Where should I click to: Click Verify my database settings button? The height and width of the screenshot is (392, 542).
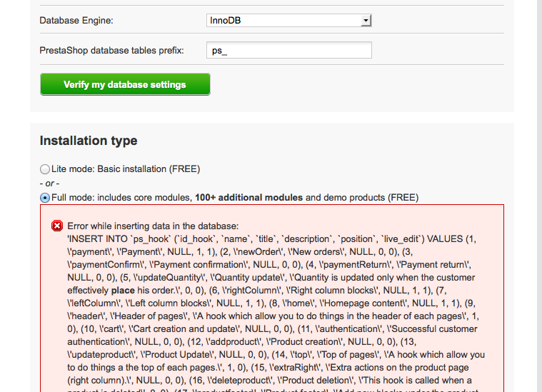pyautogui.click(x=125, y=84)
